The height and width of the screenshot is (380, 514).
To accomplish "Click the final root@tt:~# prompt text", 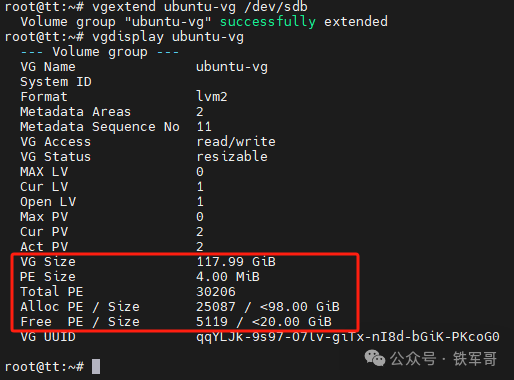I will tap(44, 367).
